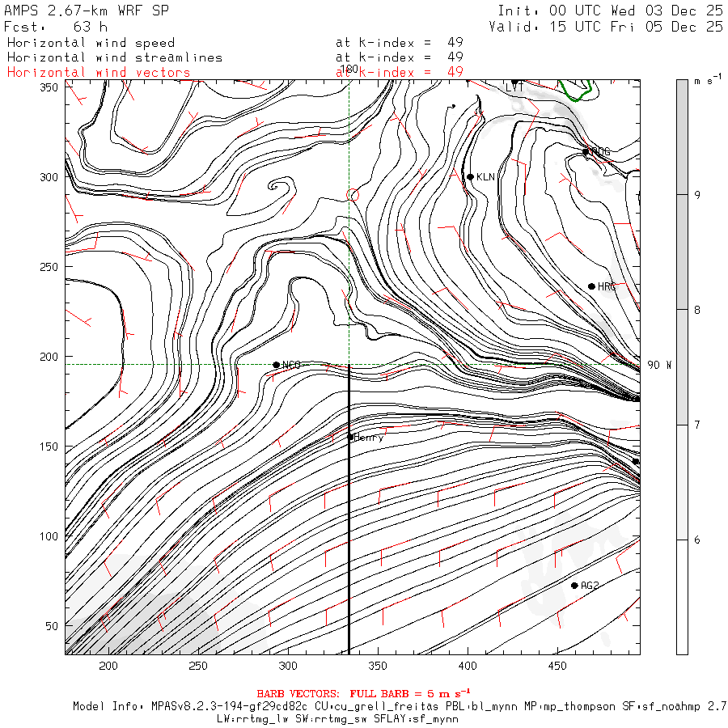Image resolution: width=728 pixels, height=728 pixels.
Task: Click the 'm s-1' units label
Action: (x=708, y=79)
